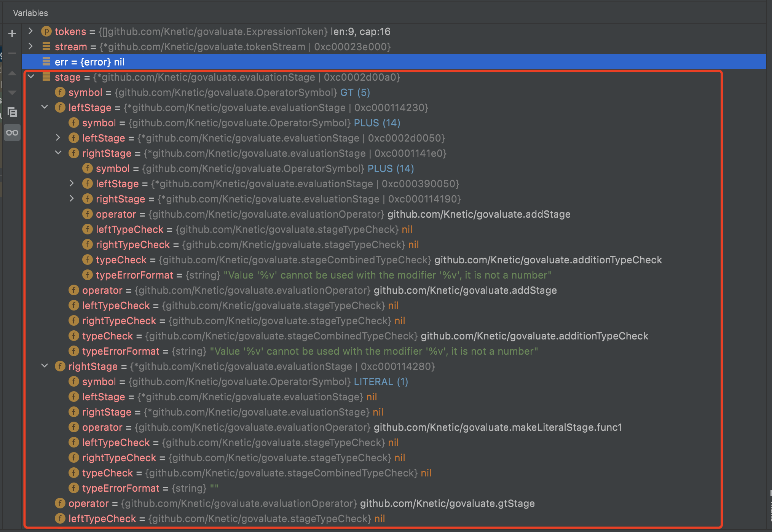Screen dimensions: 772x532
Task: Toggle Show Watches glasses icon
Action: 12,133
